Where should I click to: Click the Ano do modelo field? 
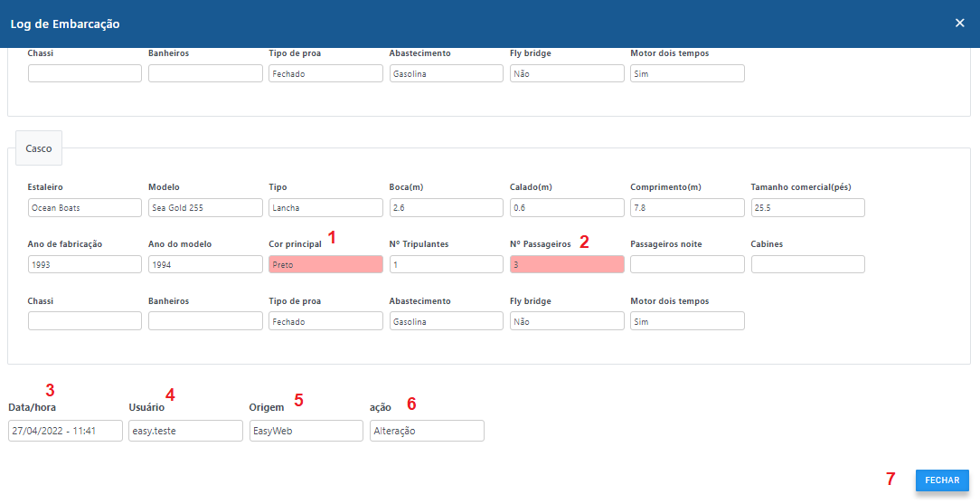pos(205,264)
